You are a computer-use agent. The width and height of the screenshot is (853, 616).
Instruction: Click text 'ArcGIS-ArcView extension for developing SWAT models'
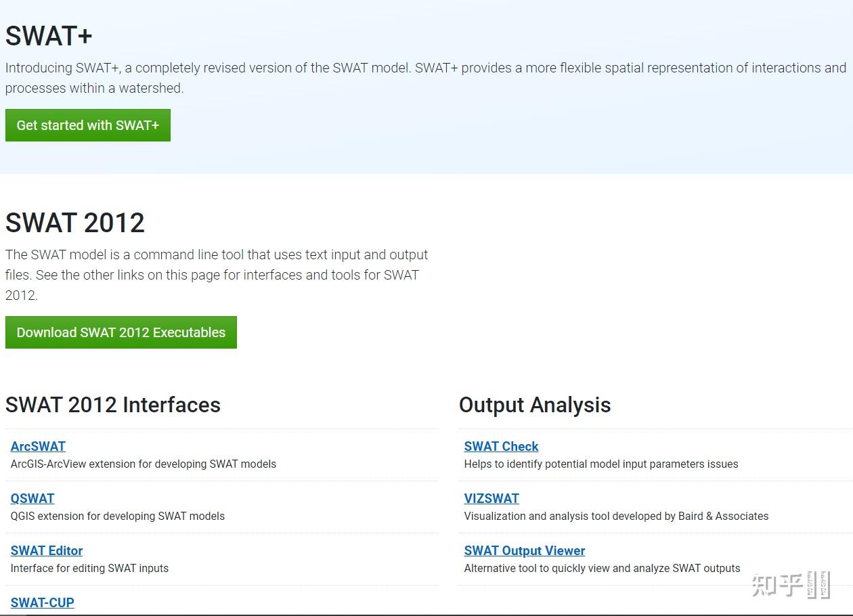coord(144,464)
